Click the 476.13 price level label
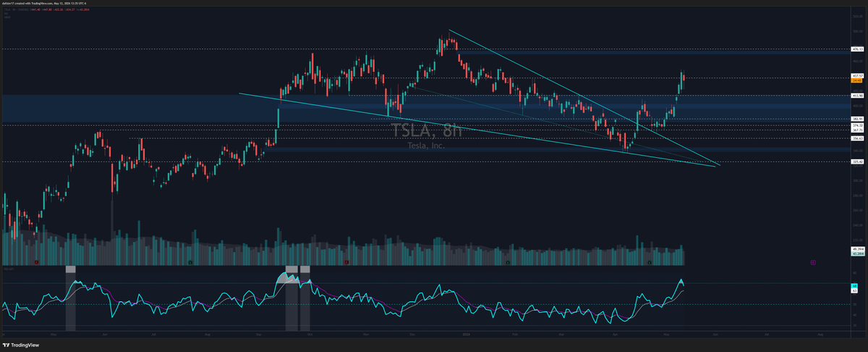The width and height of the screenshot is (868, 352). [858, 49]
